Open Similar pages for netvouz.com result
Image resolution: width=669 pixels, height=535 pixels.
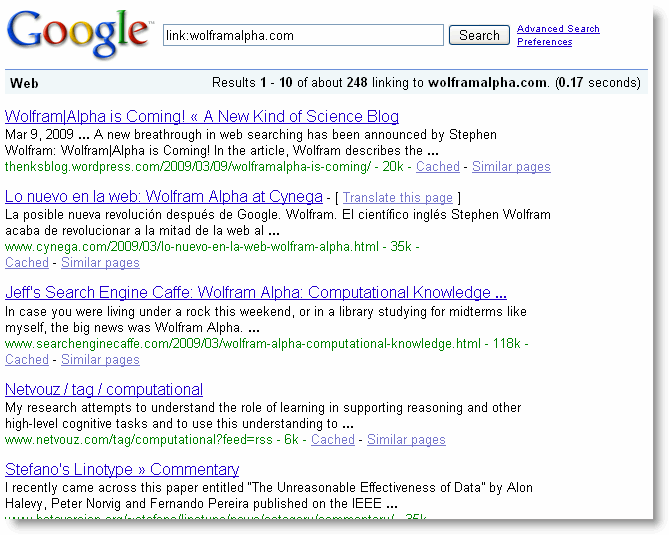[x=406, y=439]
